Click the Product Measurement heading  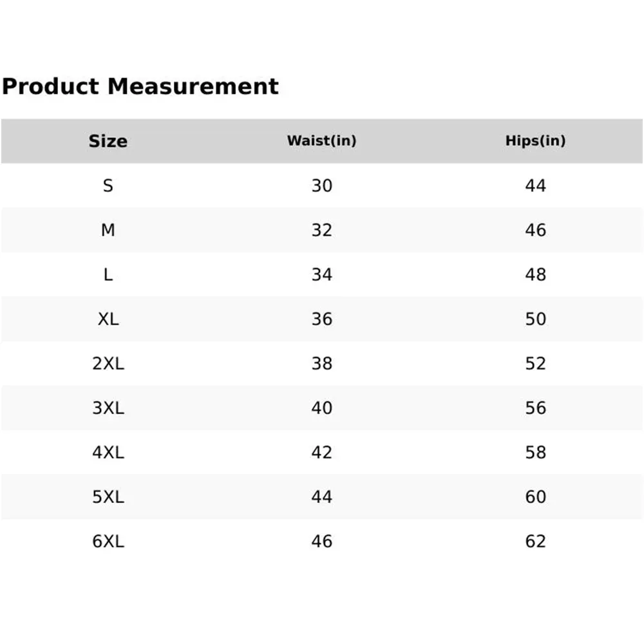coord(140,86)
